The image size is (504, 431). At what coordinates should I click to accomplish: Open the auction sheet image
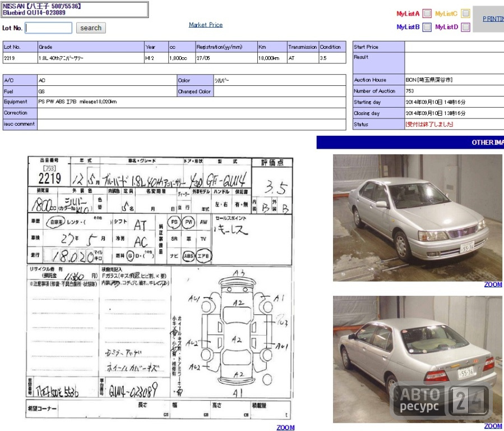(x=160, y=287)
